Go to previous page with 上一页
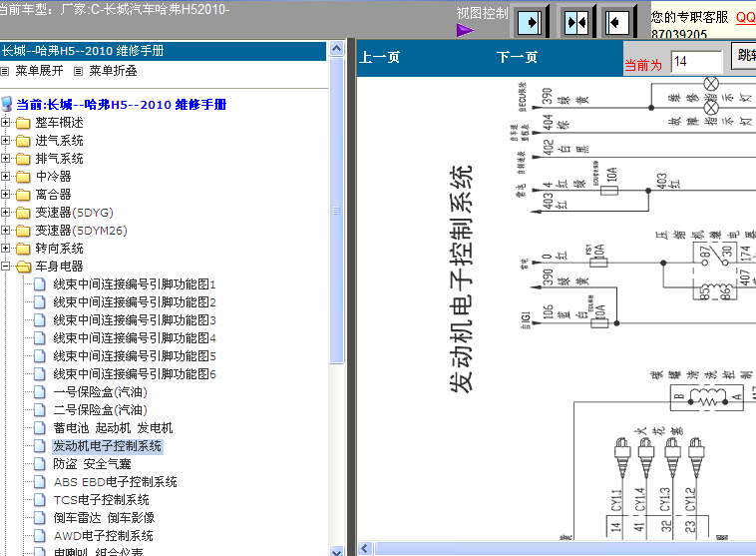 [379, 58]
